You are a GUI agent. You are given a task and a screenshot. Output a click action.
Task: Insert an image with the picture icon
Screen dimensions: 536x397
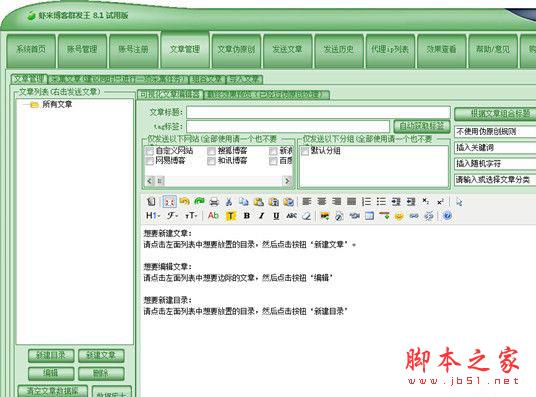324,216
